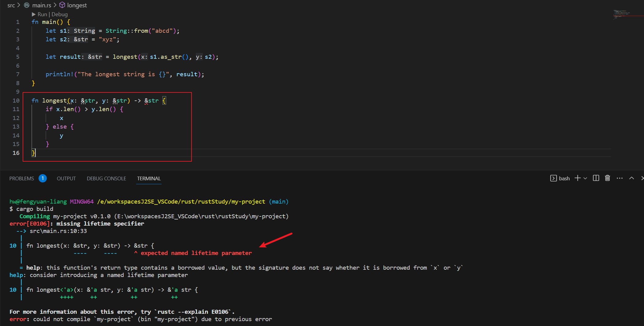The height and width of the screenshot is (326, 644).
Task: Split the terminal pane
Action: pyautogui.click(x=596, y=178)
